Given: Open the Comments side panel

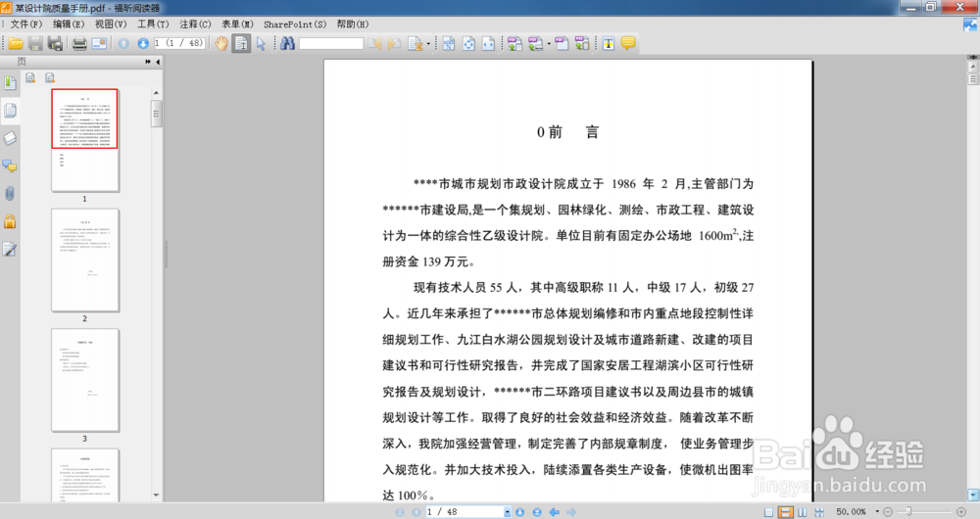Looking at the screenshot, I should tap(10, 166).
